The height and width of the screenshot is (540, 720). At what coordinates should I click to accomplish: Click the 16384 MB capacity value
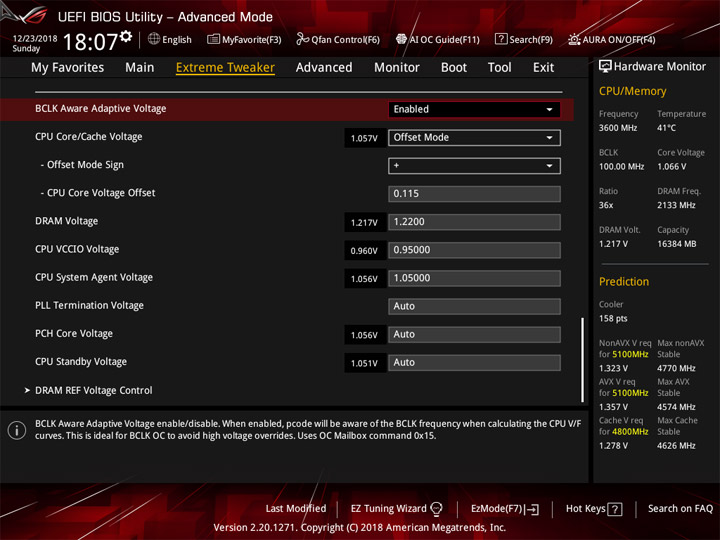(676, 244)
